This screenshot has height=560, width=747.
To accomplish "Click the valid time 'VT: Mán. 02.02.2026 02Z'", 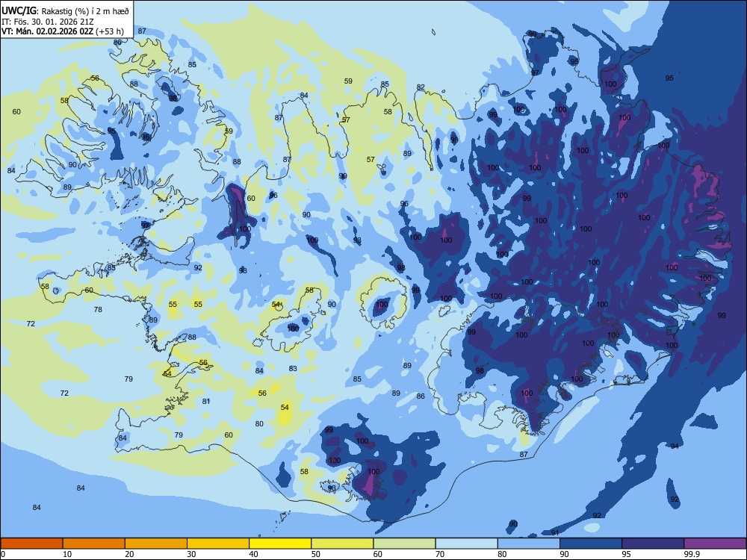I will [47, 31].
